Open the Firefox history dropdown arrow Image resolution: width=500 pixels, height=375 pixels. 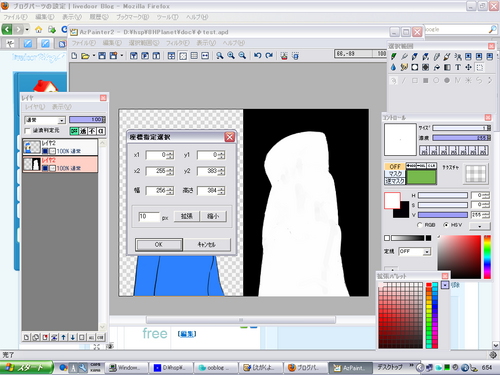27,29
